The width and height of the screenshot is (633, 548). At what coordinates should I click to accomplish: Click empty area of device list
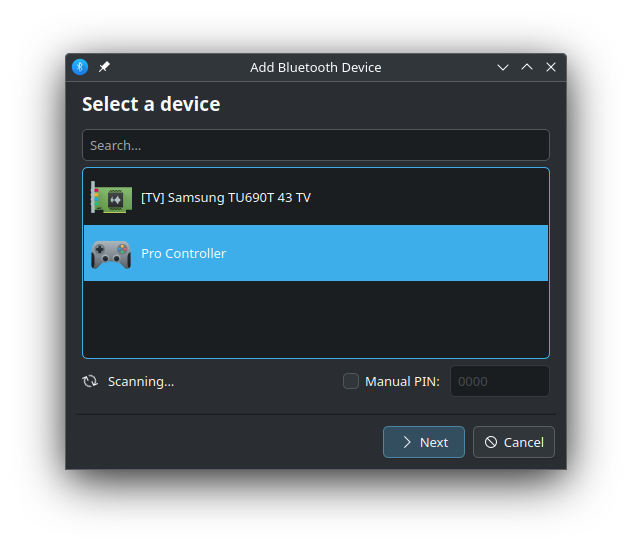316,319
